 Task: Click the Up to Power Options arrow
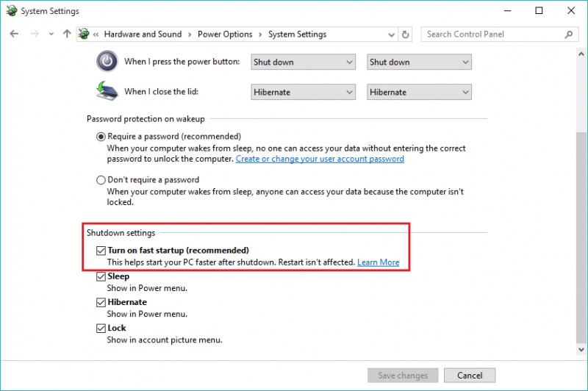[x=68, y=34]
